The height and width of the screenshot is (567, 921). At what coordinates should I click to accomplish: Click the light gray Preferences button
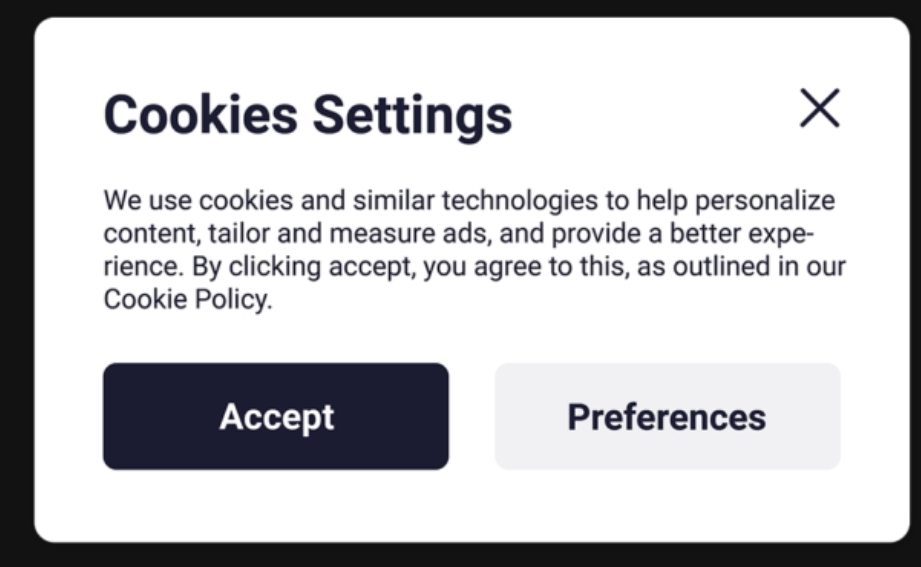[667, 416]
